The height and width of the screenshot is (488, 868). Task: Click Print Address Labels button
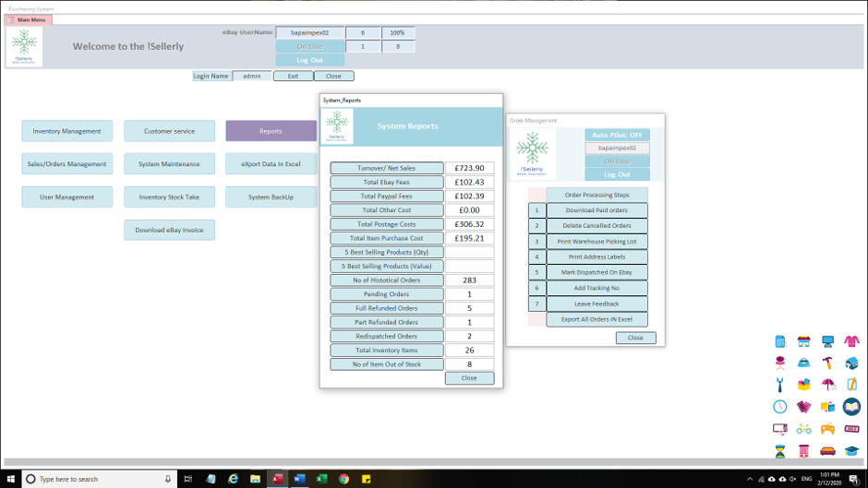point(597,256)
